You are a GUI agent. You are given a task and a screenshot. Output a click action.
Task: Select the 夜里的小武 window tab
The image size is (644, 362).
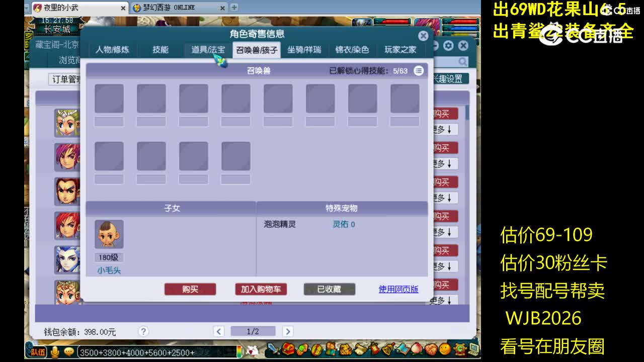79,8
